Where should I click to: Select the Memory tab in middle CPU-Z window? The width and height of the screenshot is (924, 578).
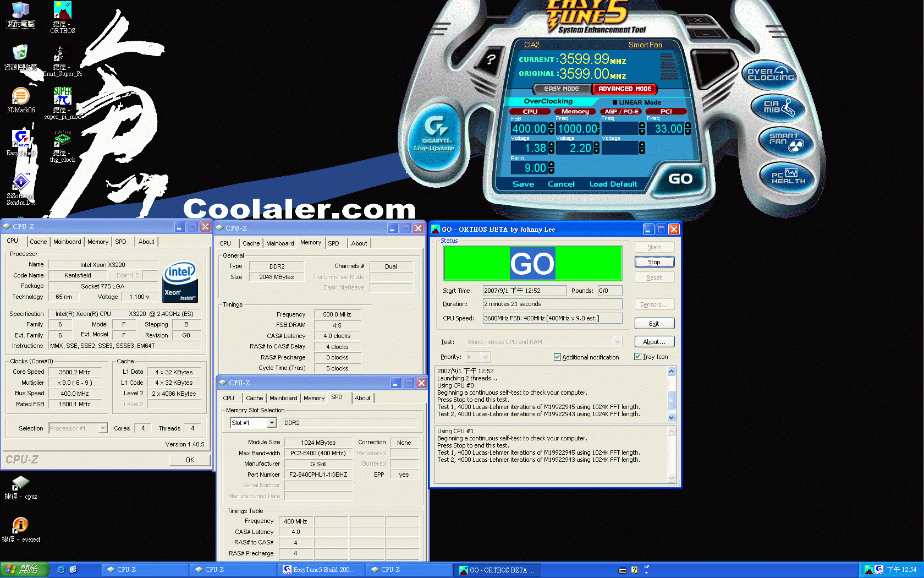coord(311,242)
